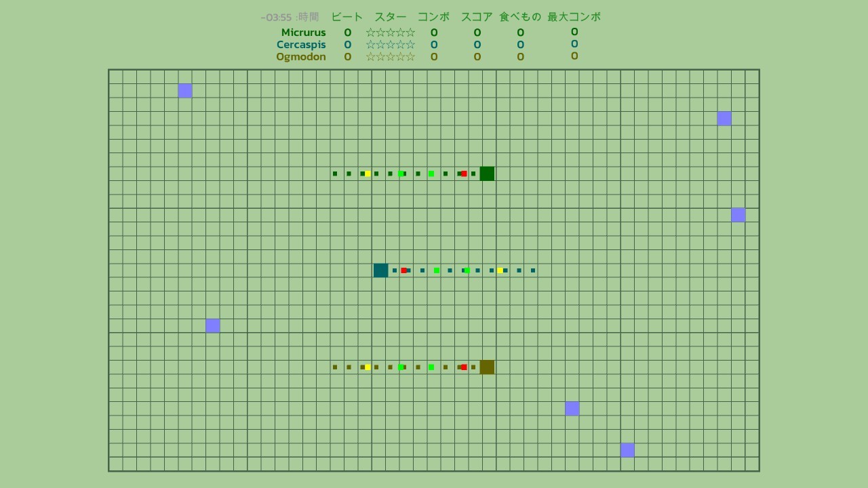This screenshot has width=868, height=488.
Task: Click the red segment on the olive snake
Action: click(x=464, y=367)
